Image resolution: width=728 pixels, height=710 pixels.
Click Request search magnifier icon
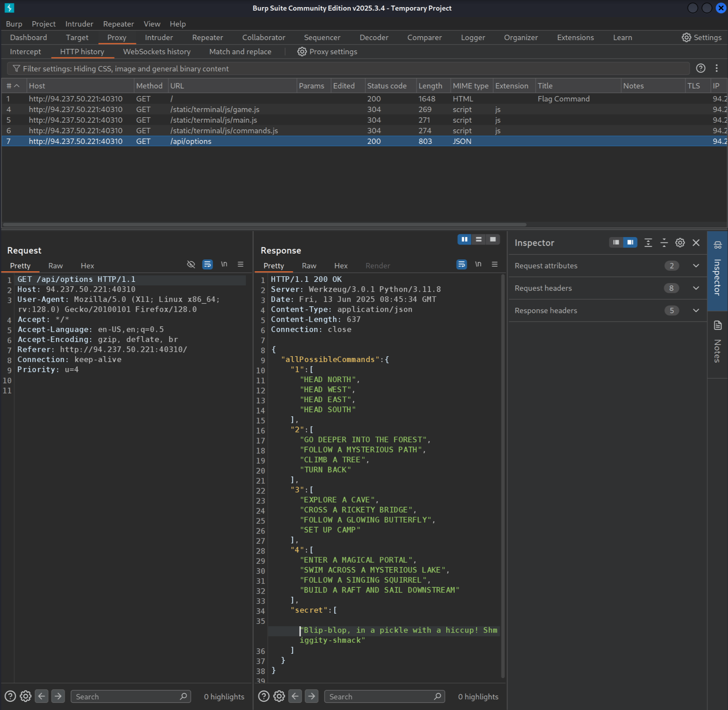click(x=183, y=696)
